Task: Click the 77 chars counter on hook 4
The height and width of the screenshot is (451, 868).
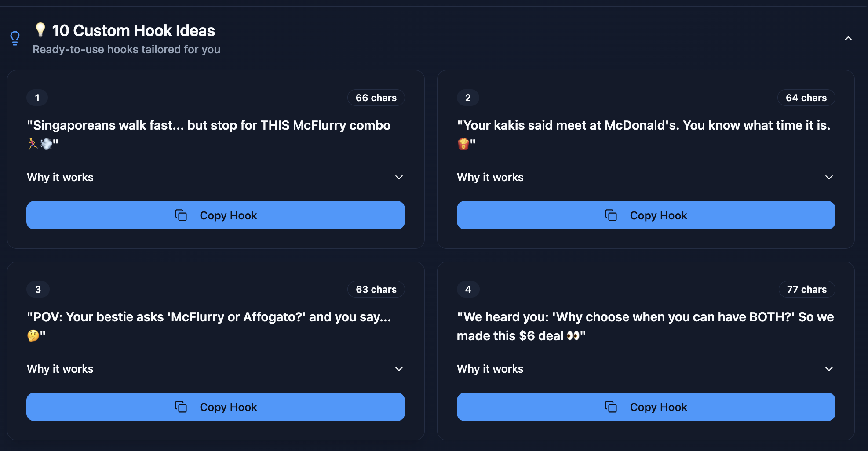Action: coord(807,289)
